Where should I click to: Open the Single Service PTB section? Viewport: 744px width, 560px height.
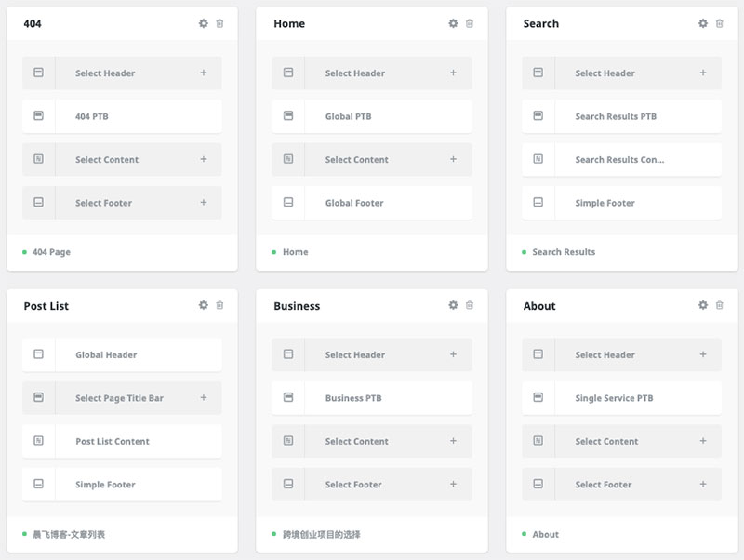pos(621,398)
